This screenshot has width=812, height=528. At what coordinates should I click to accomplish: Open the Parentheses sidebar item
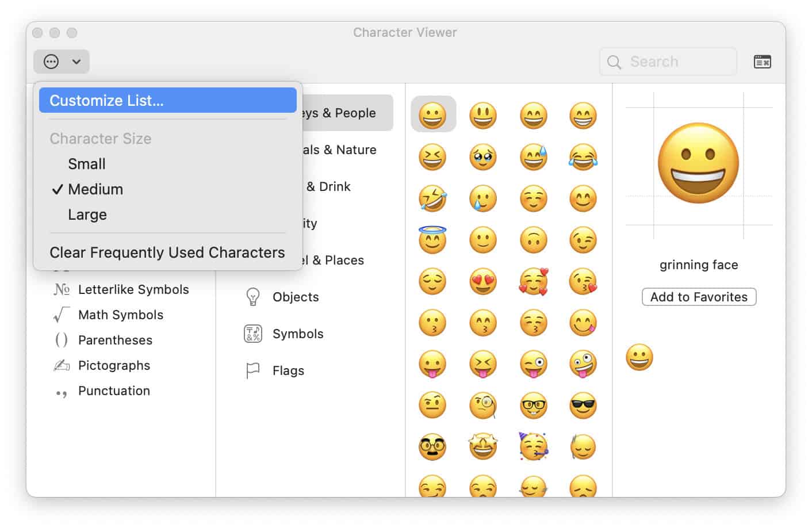coord(115,340)
